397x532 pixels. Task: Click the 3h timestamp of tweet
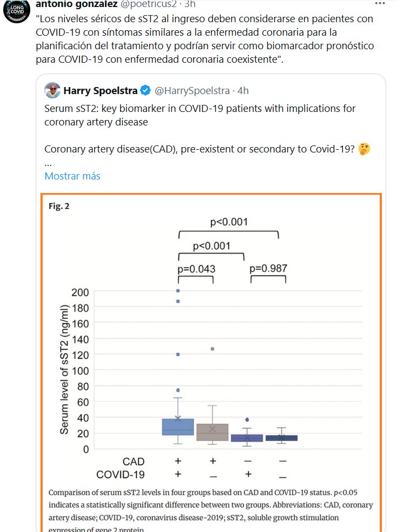(190, 4)
